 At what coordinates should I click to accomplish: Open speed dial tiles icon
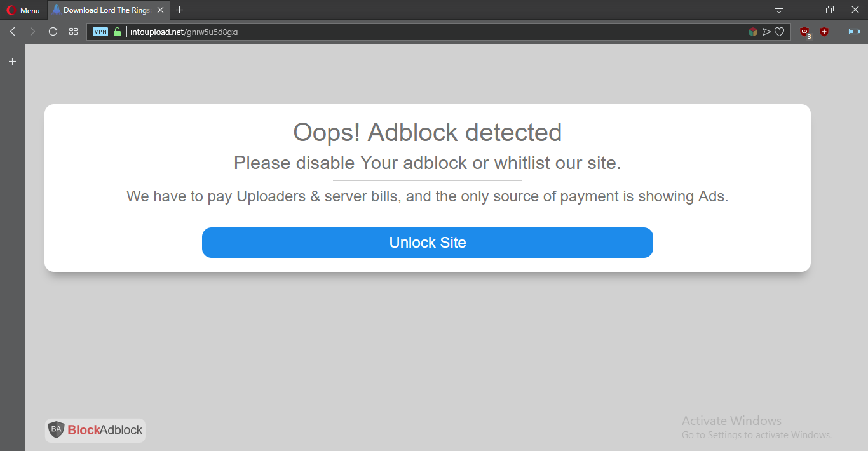click(73, 31)
